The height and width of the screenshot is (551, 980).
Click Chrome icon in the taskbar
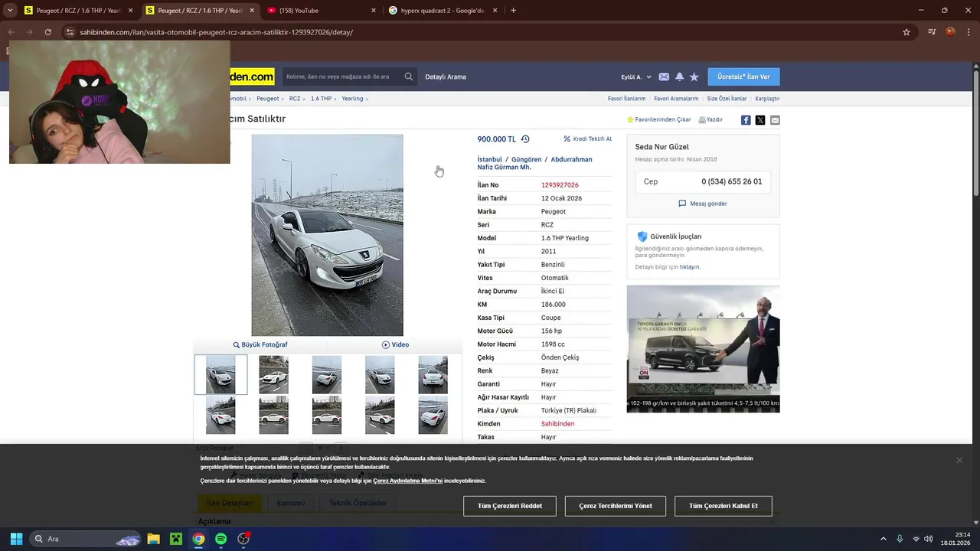click(198, 539)
